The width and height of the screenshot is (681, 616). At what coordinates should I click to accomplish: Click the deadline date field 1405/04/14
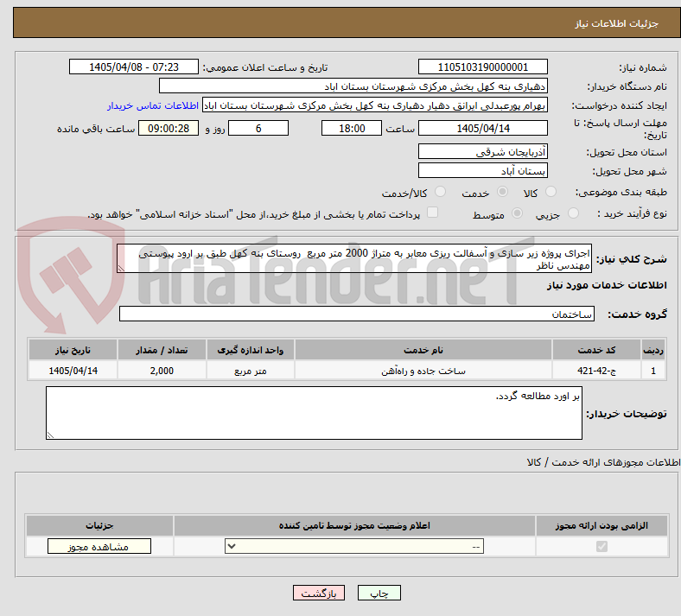[482, 128]
